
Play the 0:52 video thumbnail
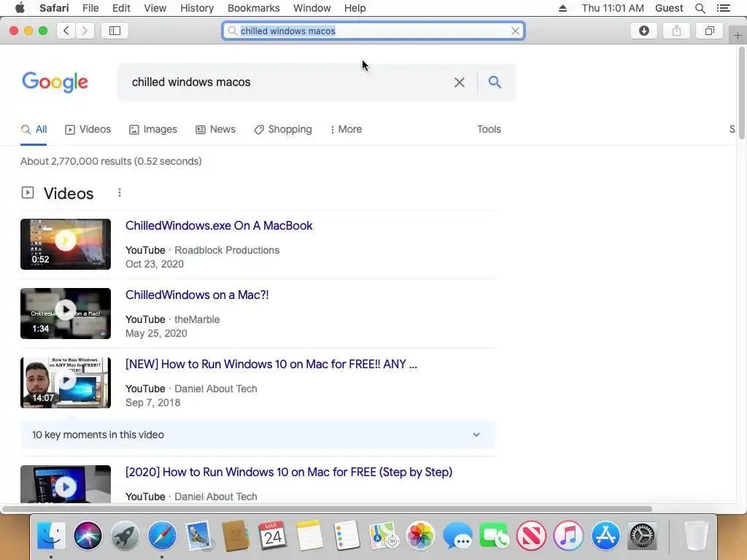(66, 244)
